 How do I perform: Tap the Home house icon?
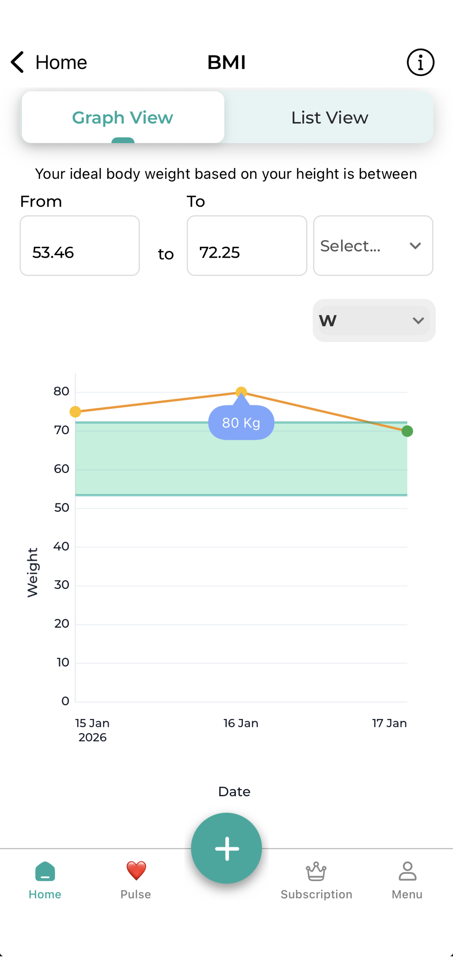pyautogui.click(x=45, y=871)
